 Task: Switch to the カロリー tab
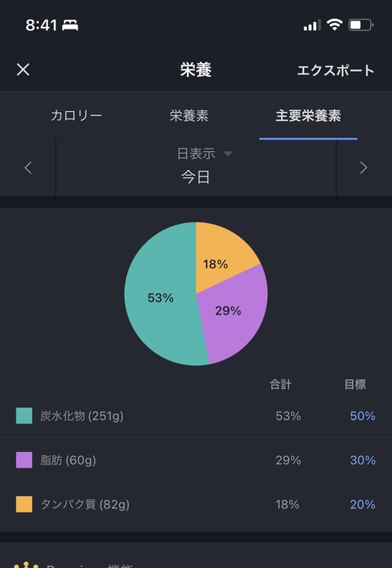point(77,116)
